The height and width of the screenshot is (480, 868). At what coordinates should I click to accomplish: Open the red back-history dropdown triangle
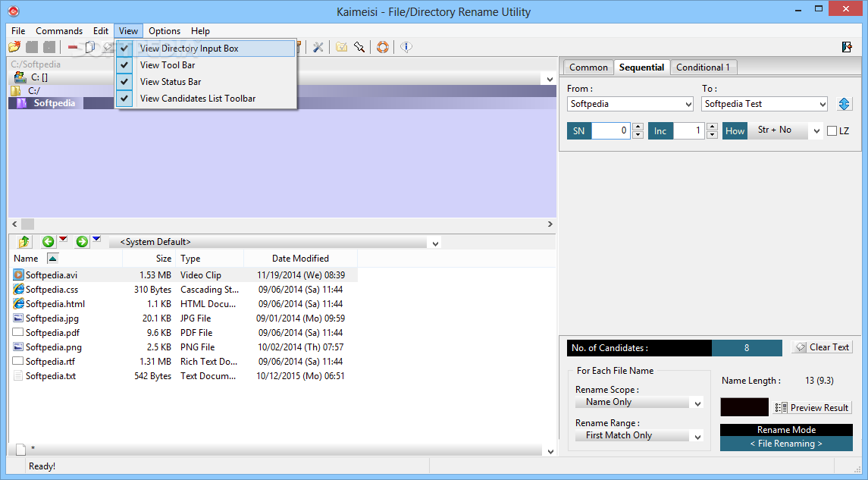pyautogui.click(x=63, y=239)
